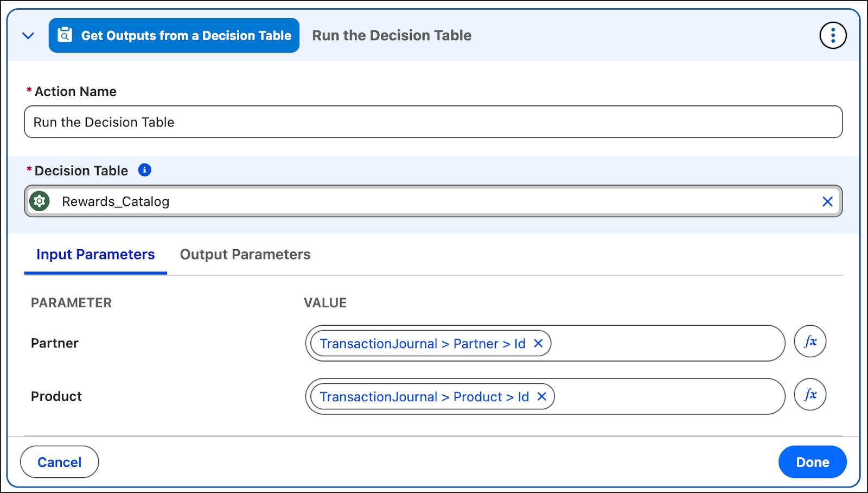The height and width of the screenshot is (493, 868).
Task: Click the Partner parameter value field
Action: click(x=666, y=343)
